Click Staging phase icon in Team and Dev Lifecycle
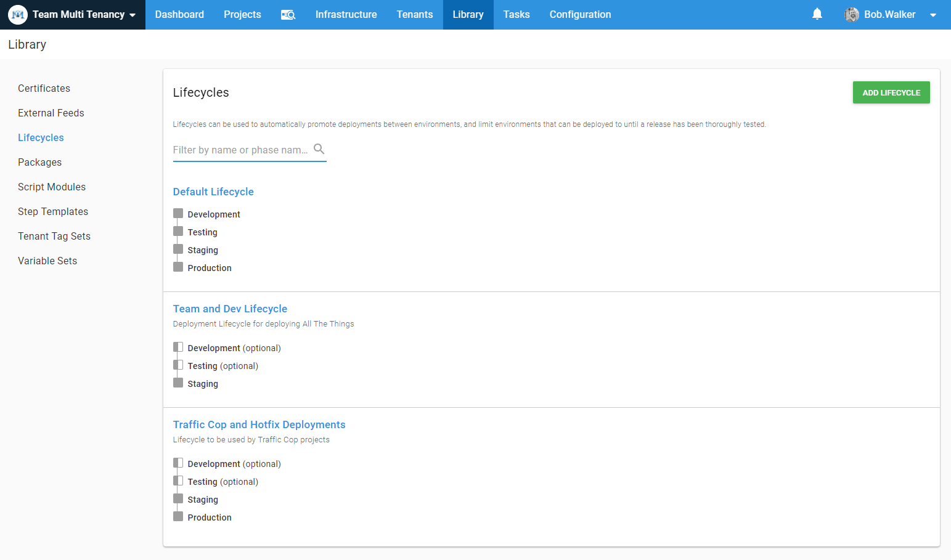 click(x=178, y=383)
